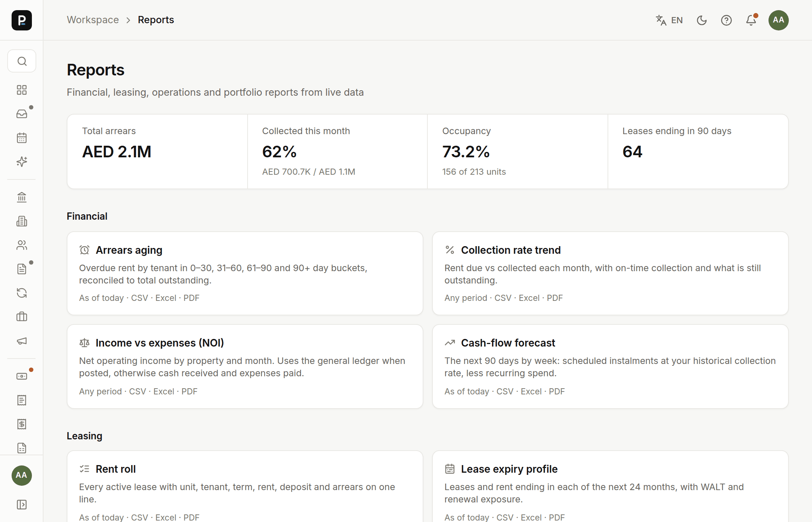The height and width of the screenshot is (522, 812).
Task: Open the Rent roll report
Action: 245,486
